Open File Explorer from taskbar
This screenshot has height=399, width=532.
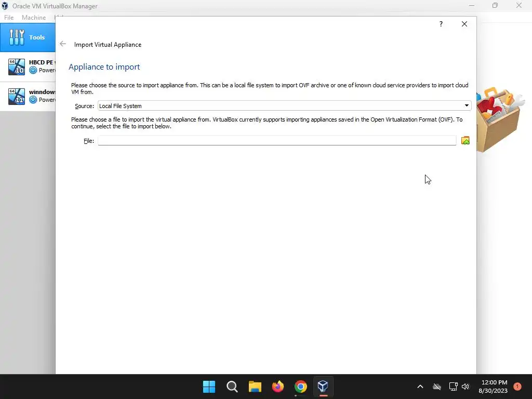(255, 387)
